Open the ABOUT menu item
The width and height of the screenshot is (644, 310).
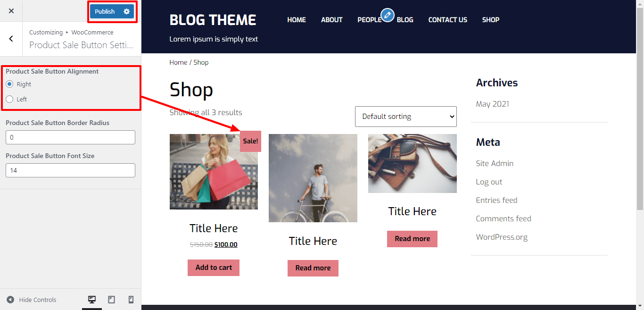tap(332, 20)
